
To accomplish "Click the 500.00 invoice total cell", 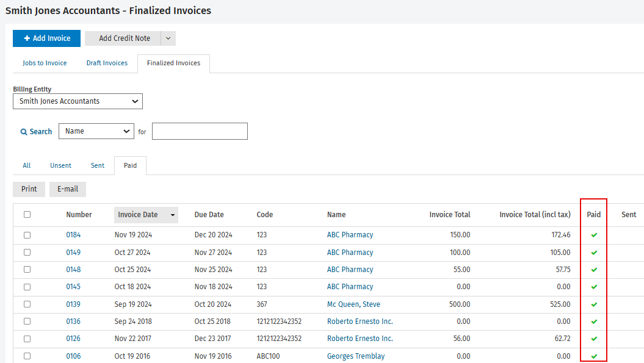I will tap(460, 304).
